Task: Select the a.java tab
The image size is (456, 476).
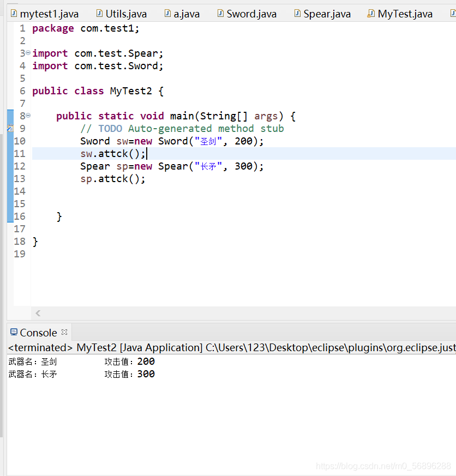Action: point(182,14)
